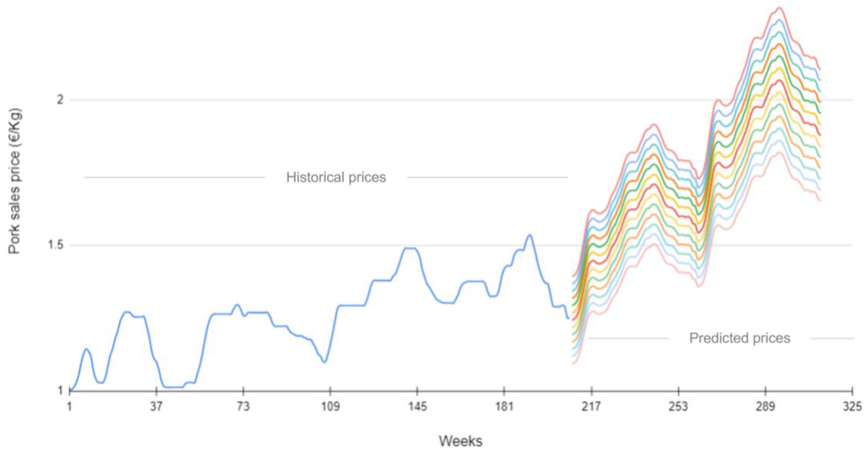Image resolution: width=868 pixels, height=454 pixels.
Task: Select the week 73 tick label
Action: point(243,407)
